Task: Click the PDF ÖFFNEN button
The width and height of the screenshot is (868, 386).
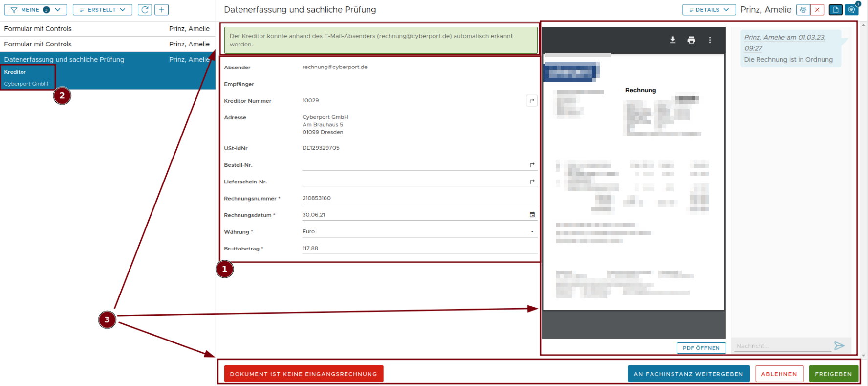Action: point(701,348)
